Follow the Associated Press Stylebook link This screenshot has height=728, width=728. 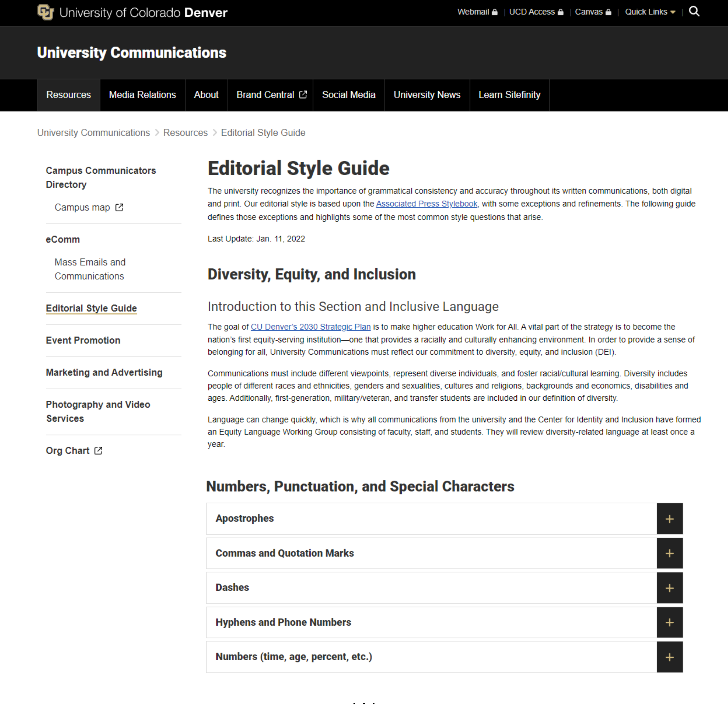coord(427,204)
